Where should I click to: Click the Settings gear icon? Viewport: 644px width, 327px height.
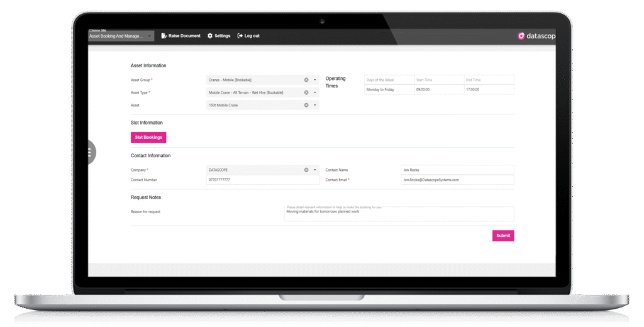click(x=210, y=36)
